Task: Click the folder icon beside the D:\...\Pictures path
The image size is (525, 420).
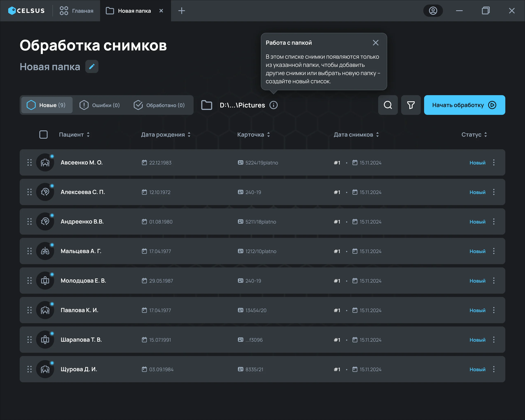Action: click(x=207, y=105)
